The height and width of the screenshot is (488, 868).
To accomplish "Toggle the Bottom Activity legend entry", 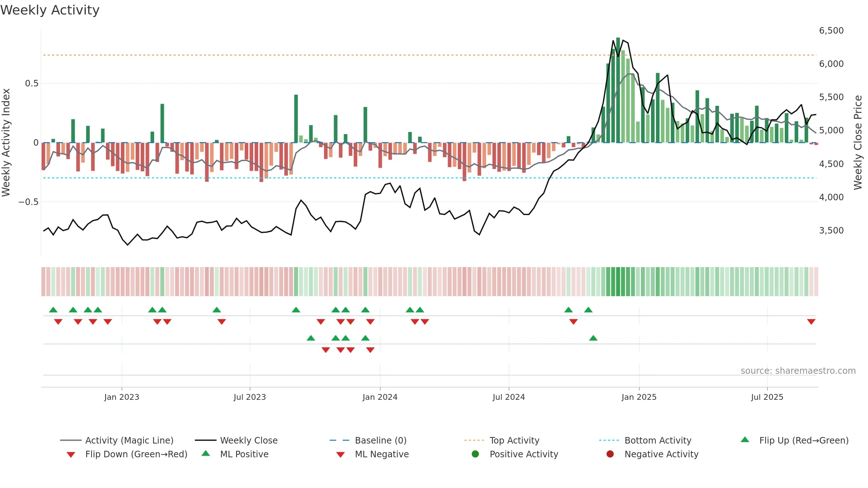I will (645, 440).
